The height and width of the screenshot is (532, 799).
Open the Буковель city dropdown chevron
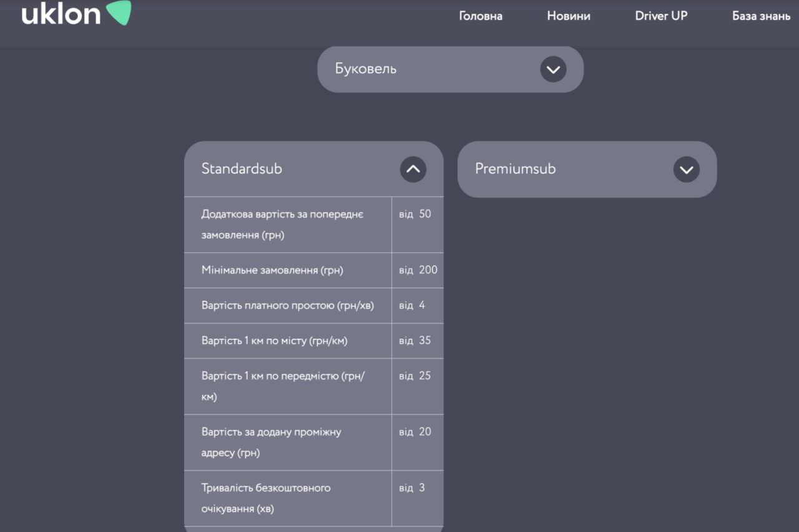point(553,69)
